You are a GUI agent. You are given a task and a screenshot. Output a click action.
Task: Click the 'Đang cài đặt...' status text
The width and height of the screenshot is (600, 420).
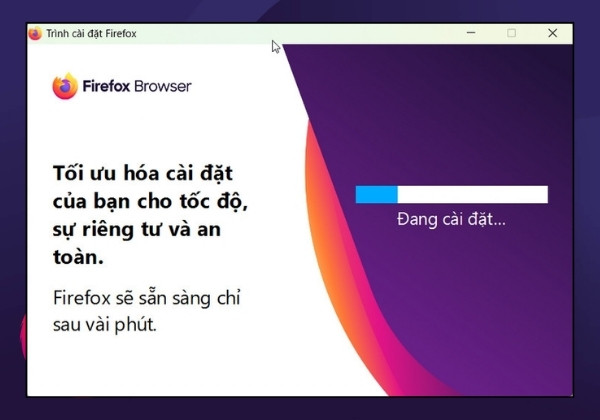pyautogui.click(x=451, y=220)
